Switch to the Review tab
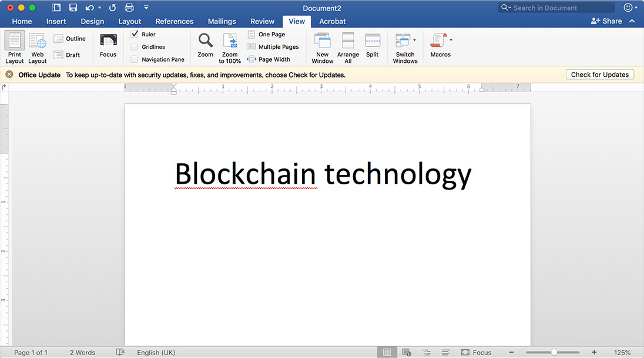This screenshot has width=644, height=358. click(x=262, y=21)
